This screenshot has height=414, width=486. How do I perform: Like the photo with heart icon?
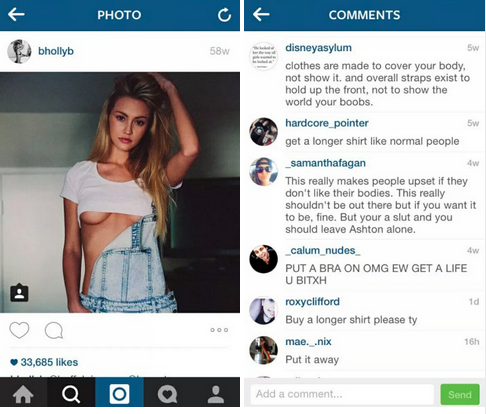[19, 330]
